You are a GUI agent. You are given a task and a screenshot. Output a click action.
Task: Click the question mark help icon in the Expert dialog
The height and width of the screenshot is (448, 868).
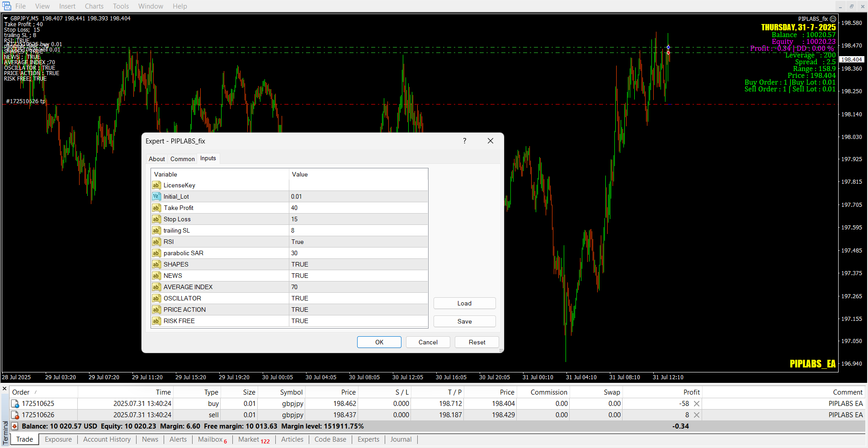(x=464, y=141)
